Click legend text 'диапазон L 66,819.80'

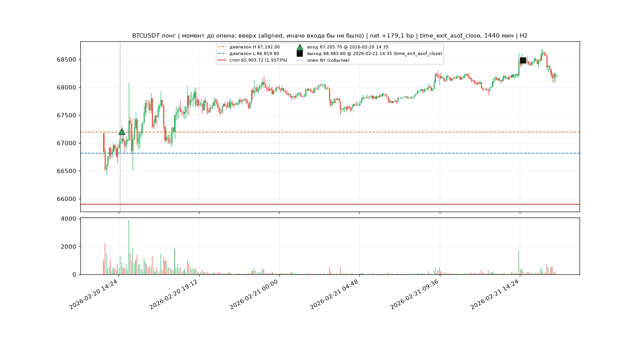point(254,54)
